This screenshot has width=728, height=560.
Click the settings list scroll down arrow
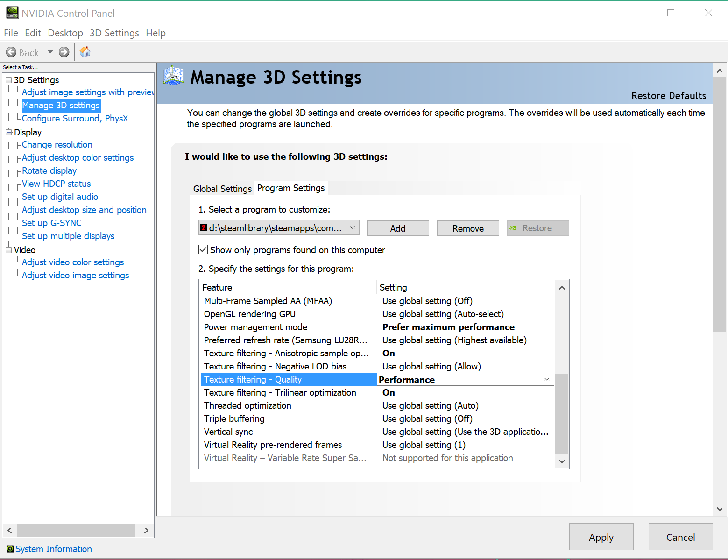[562, 461]
